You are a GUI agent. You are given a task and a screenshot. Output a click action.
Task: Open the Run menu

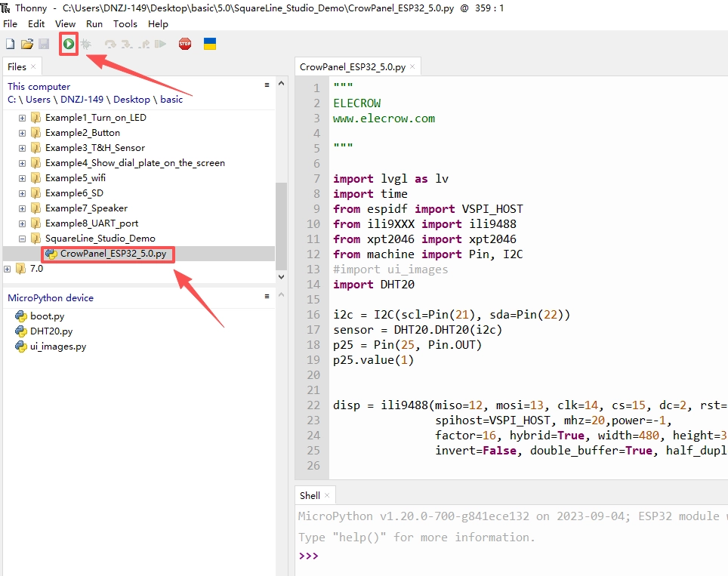click(94, 23)
